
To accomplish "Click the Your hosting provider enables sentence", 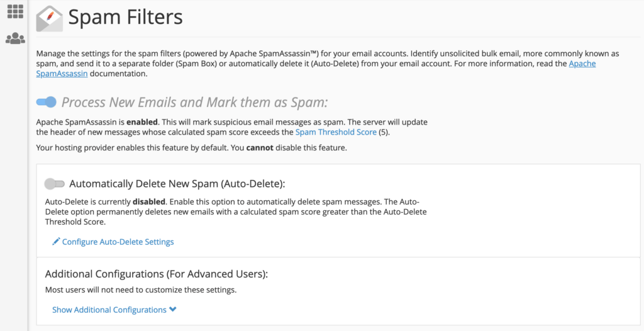I will 191,148.
